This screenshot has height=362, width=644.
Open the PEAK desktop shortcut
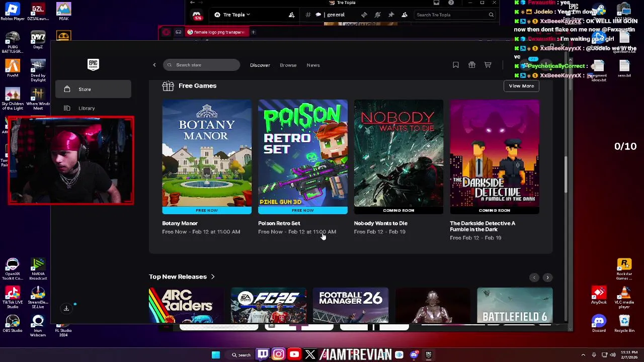63,12
